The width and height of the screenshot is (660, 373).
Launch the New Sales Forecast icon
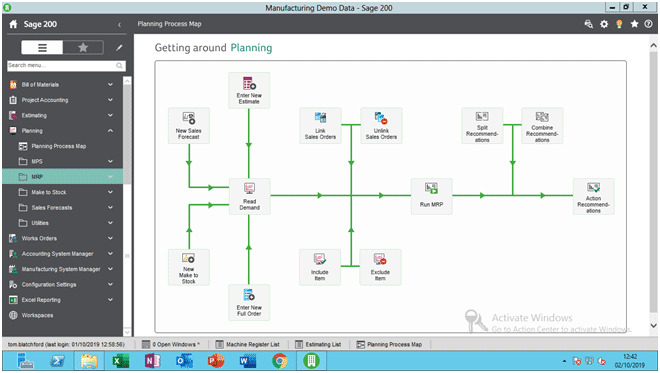pyautogui.click(x=189, y=125)
